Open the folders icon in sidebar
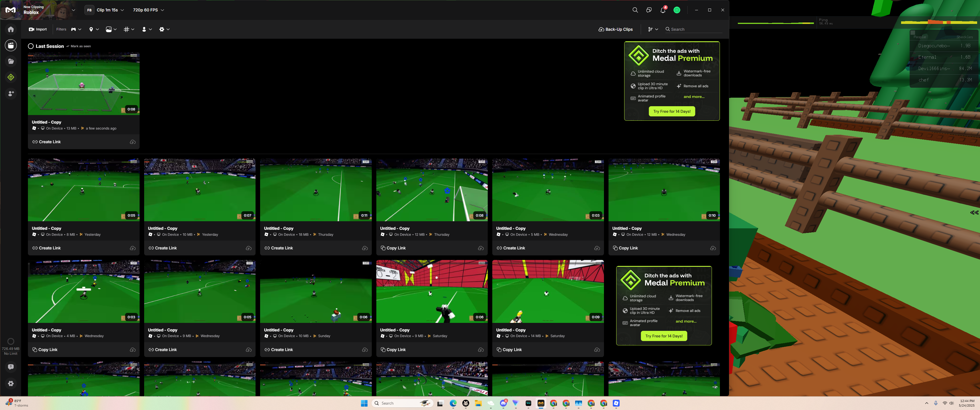The width and height of the screenshot is (980, 410). (x=11, y=61)
